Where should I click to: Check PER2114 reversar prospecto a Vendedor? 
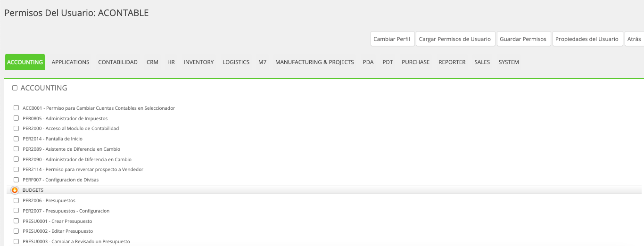click(17, 169)
